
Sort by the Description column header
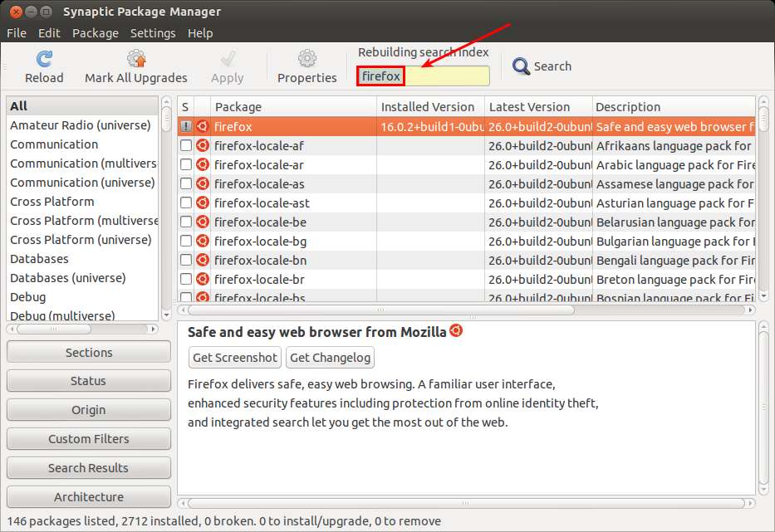pyautogui.click(x=674, y=107)
